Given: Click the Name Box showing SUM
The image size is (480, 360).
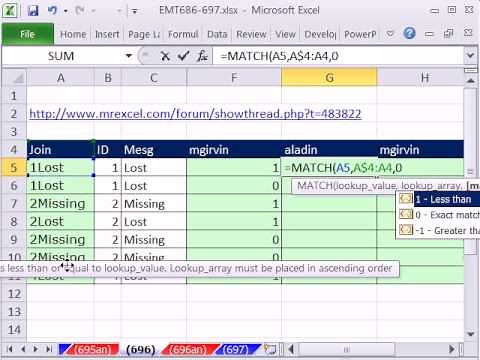Looking at the screenshot, I should [61, 56].
